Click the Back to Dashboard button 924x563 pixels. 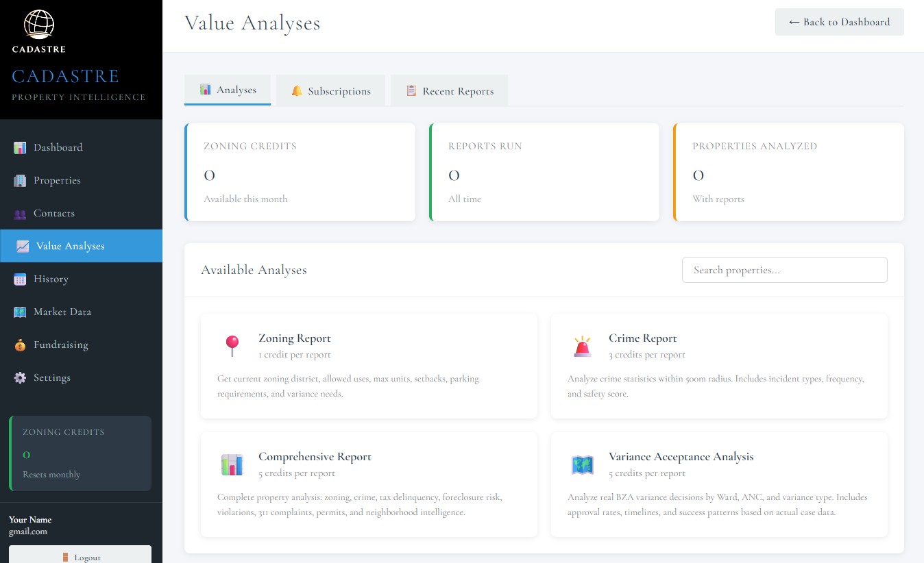(839, 22)
